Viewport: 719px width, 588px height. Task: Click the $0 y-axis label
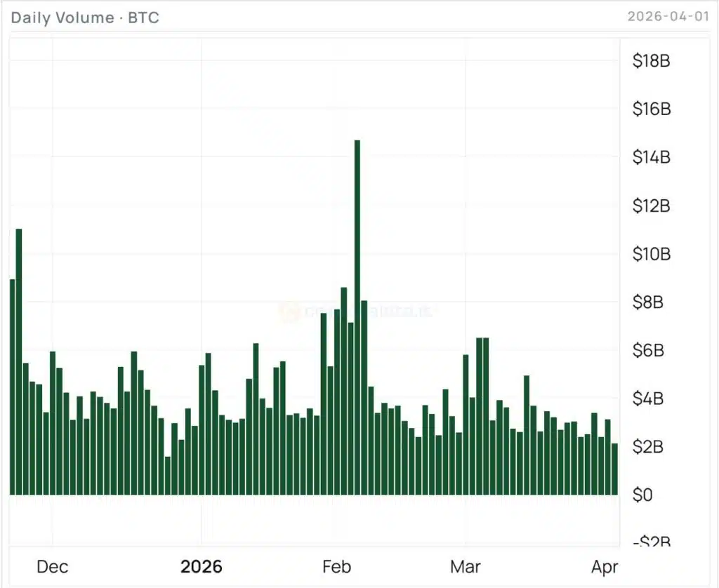click(645, 495)
